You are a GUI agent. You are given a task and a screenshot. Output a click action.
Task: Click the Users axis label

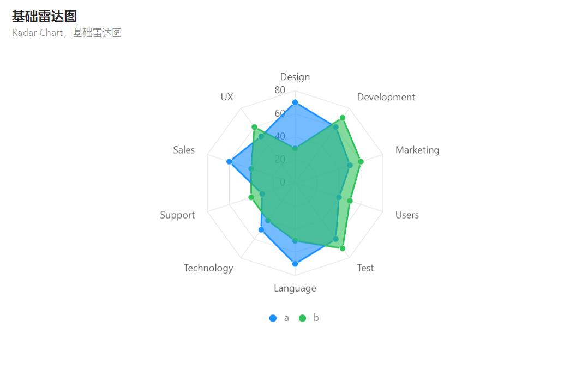tap(407, 215)
